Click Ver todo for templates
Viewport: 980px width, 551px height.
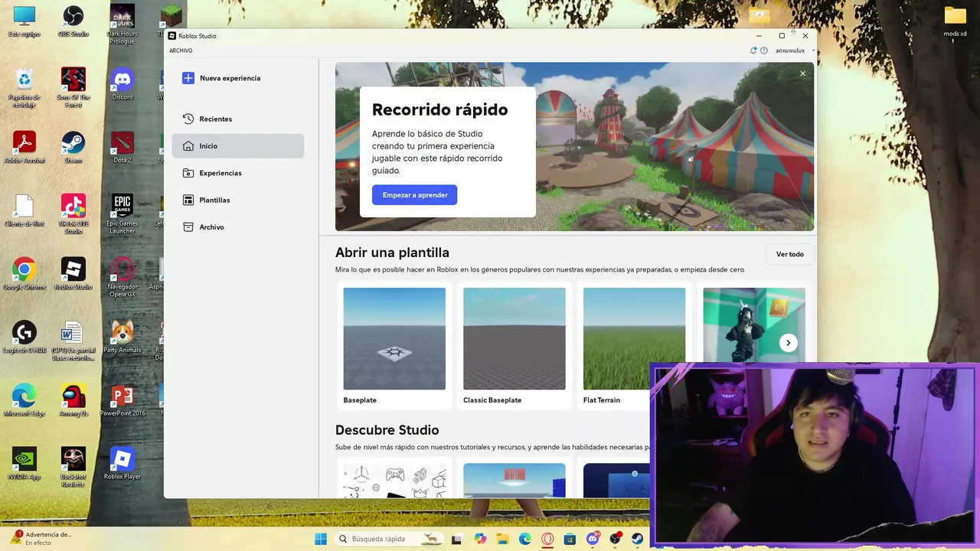(790, 254)
